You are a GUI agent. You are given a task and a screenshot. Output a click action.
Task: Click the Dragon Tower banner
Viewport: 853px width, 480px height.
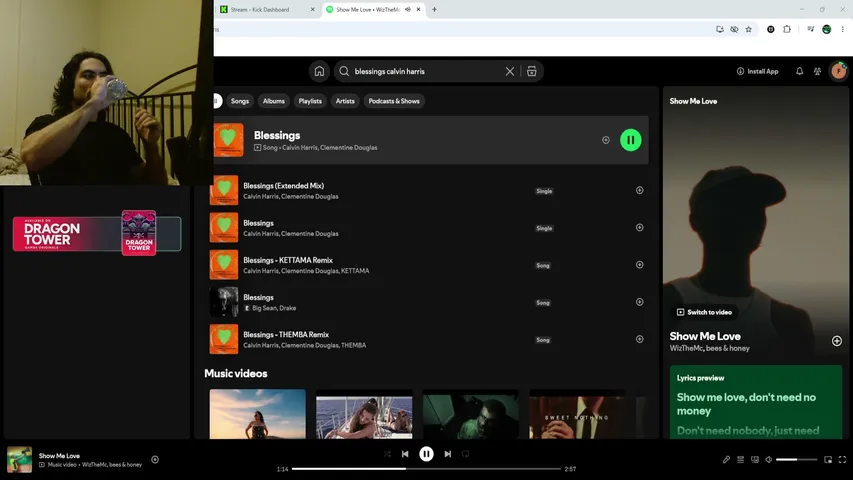97,233
